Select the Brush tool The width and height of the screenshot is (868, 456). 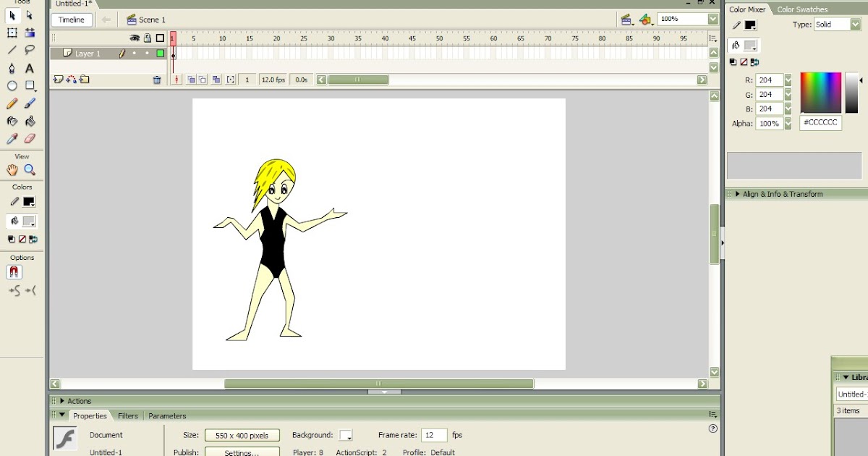[30, 104]
